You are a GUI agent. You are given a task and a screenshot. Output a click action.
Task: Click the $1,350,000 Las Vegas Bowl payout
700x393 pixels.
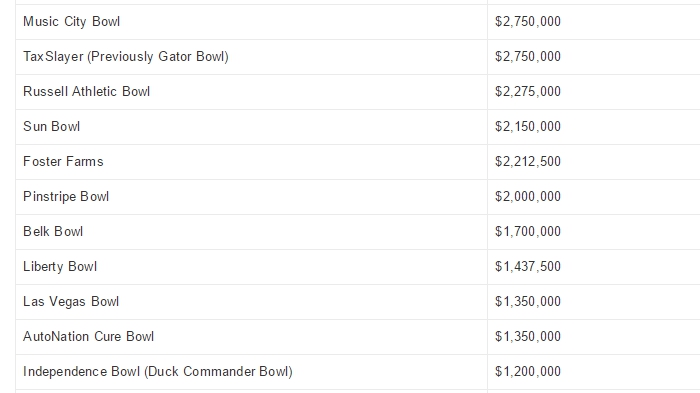(x=528, y=301)
